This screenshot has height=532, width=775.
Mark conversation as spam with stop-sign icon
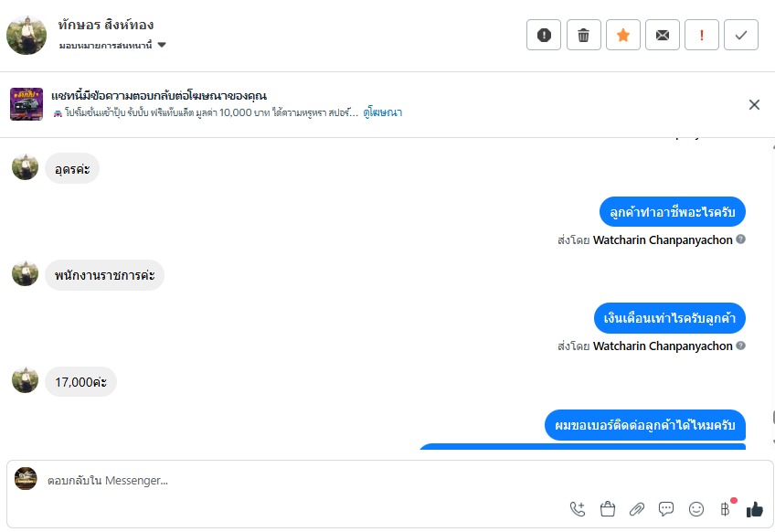(x=545, y=36)
